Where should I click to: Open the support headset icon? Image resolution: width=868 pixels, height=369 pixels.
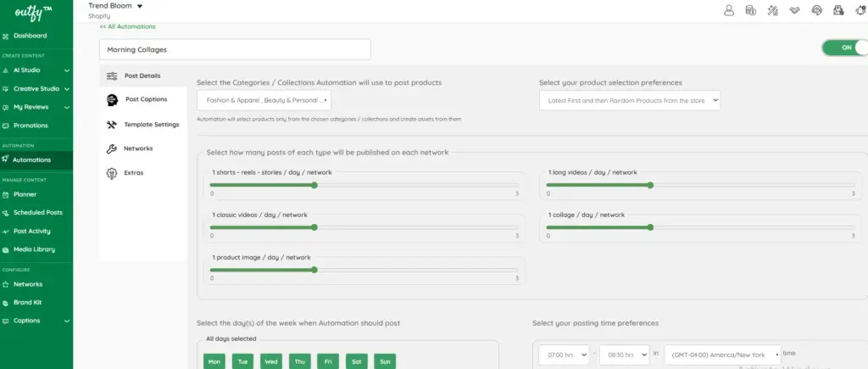click(816, 10)
